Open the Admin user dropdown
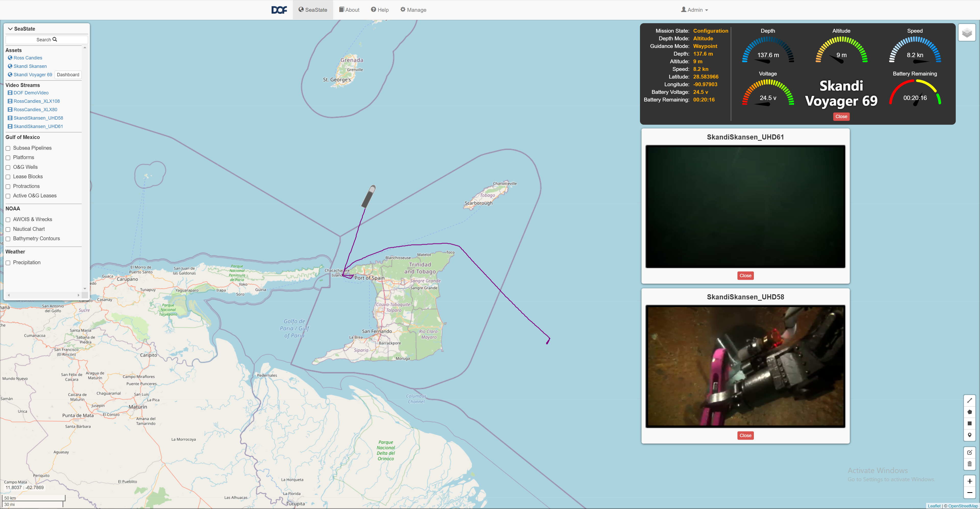Image resolution: width=980 pixels, height=509 pixels. click(x=694, y=10)
